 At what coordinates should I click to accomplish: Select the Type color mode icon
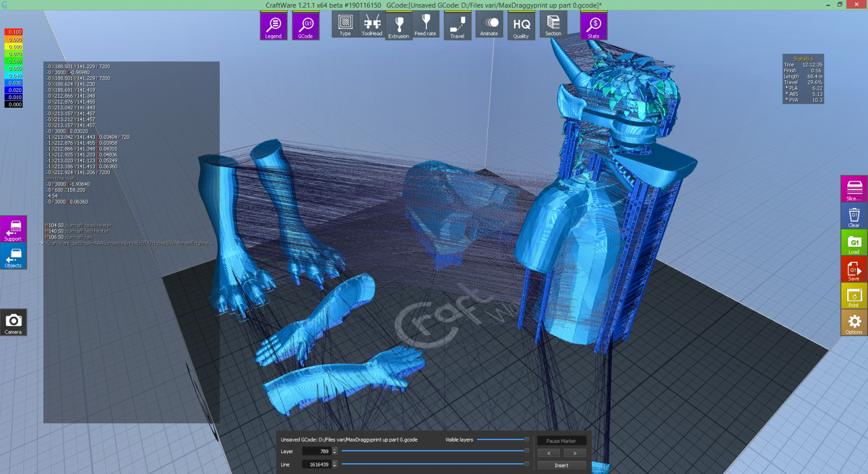[x=345, y=25]
